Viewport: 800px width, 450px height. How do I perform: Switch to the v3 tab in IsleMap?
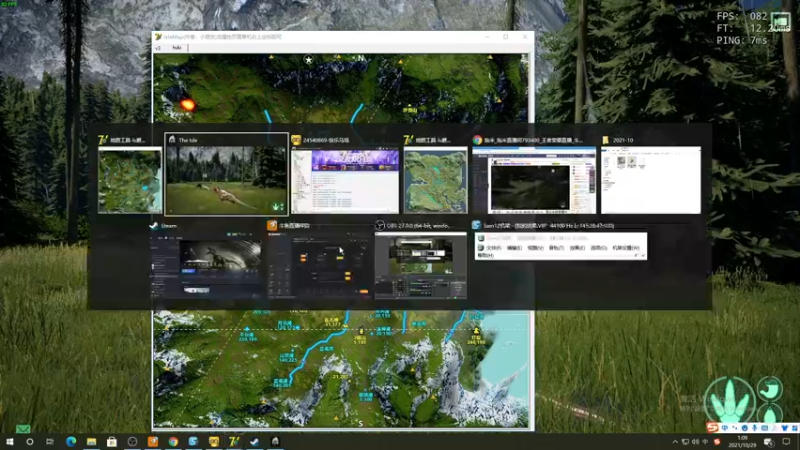(158, 48)
